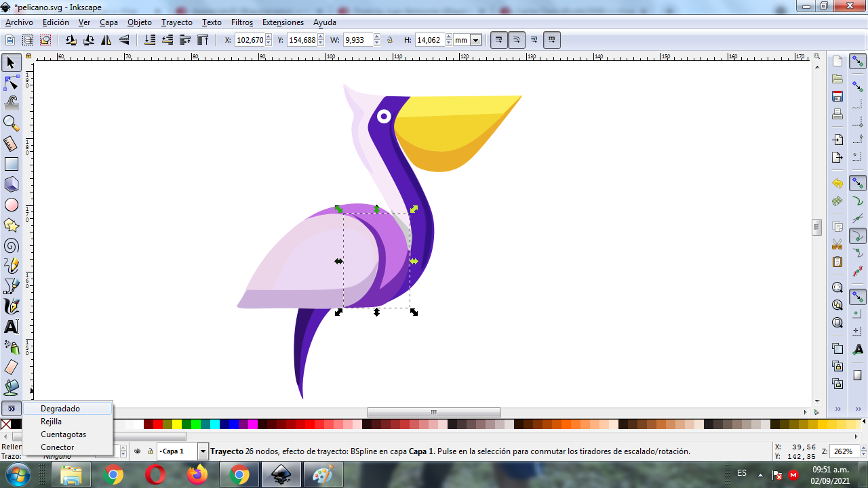
Task: Select the Selector arrow tool
Action: [x=11, y=63]
